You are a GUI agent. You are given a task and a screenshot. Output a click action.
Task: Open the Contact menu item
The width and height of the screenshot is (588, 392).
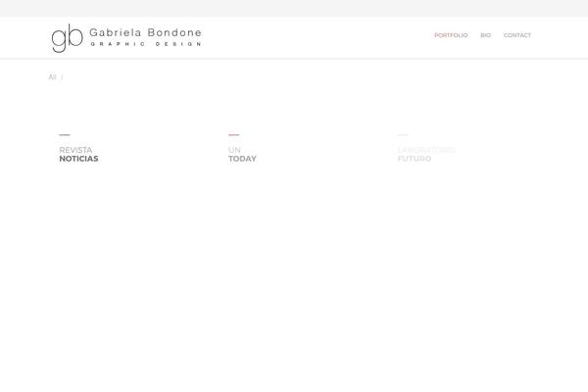(x=517, y=35)
